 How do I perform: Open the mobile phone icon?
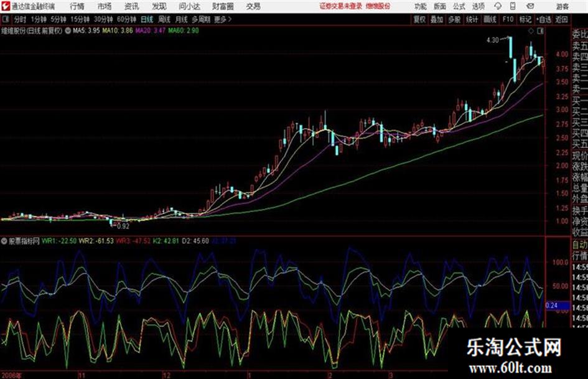click(x=513, y=6)
